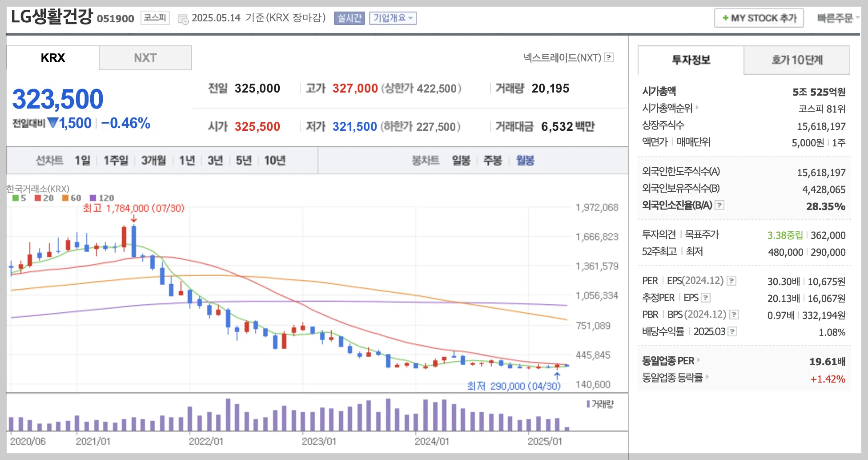This screenshot has width=868, height=460.
Task: Open the 외국인소진율 help question icon
Action: (x=719, y=205)
